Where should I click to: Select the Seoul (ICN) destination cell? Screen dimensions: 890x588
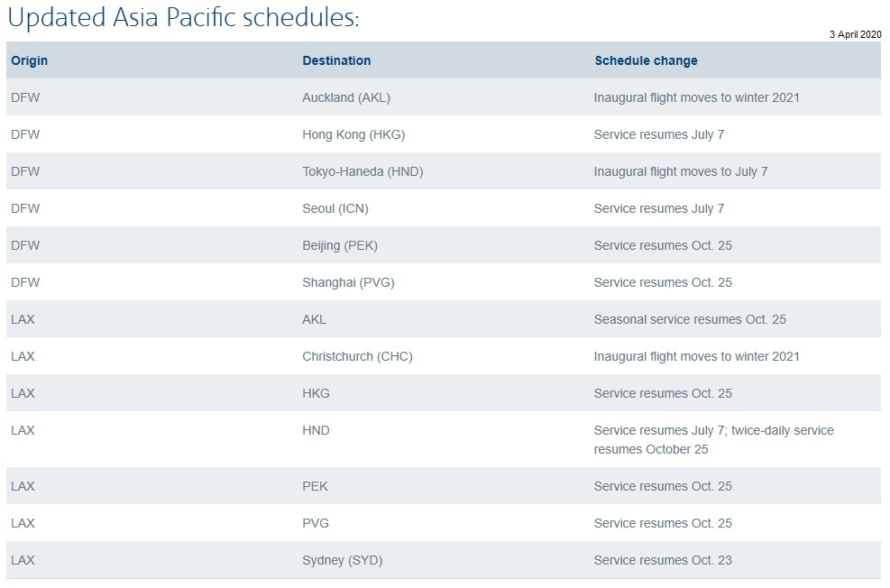335,208
